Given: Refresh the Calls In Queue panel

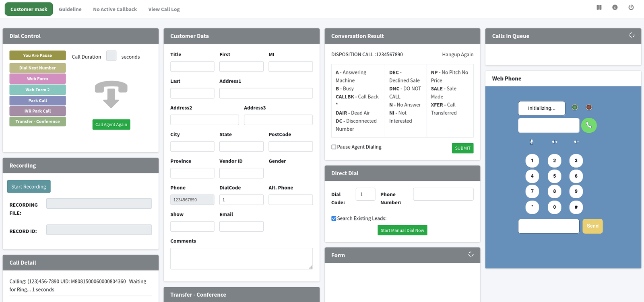Looking at the screenshot, I should pos(632,35).
